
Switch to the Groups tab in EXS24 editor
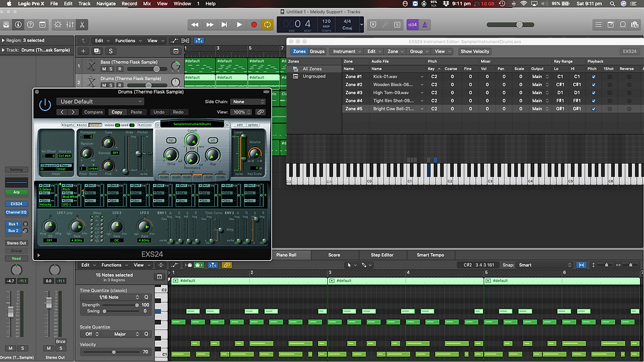(x=317, y=51)
